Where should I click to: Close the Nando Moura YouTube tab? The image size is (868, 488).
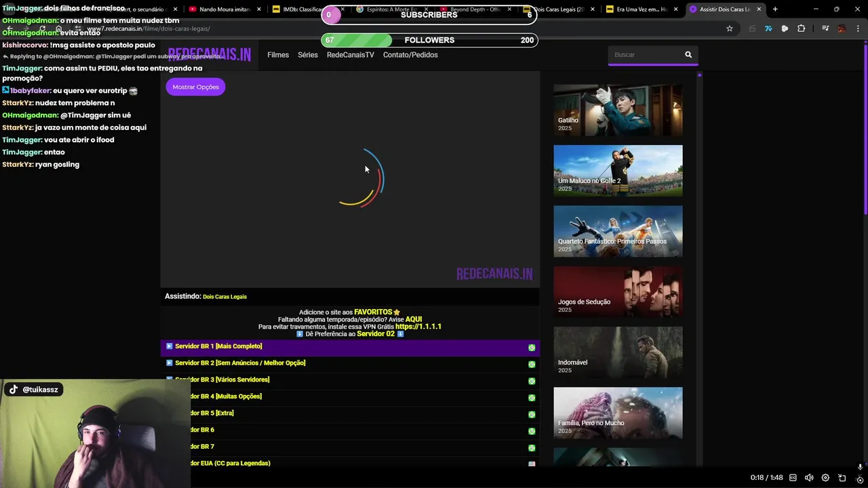259,9
